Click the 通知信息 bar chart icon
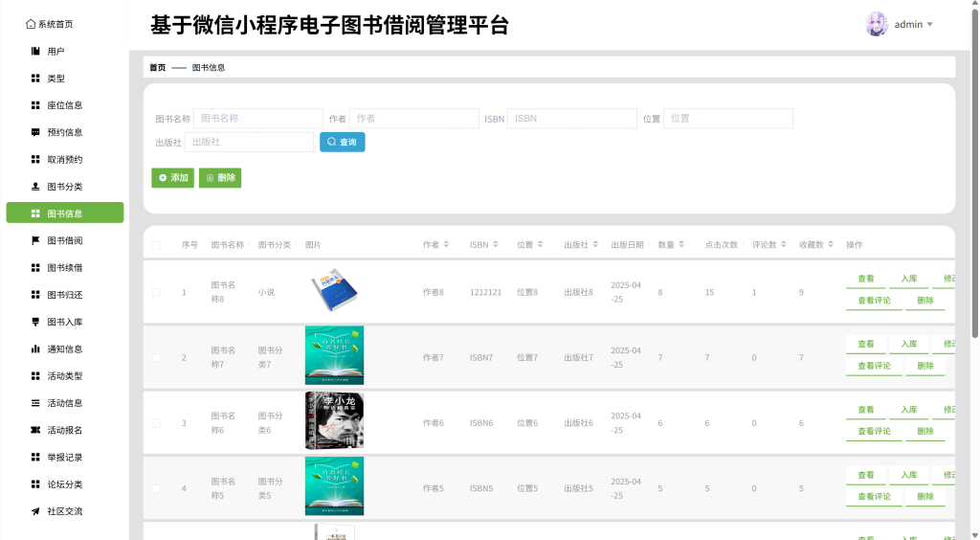 click(35, 349)
